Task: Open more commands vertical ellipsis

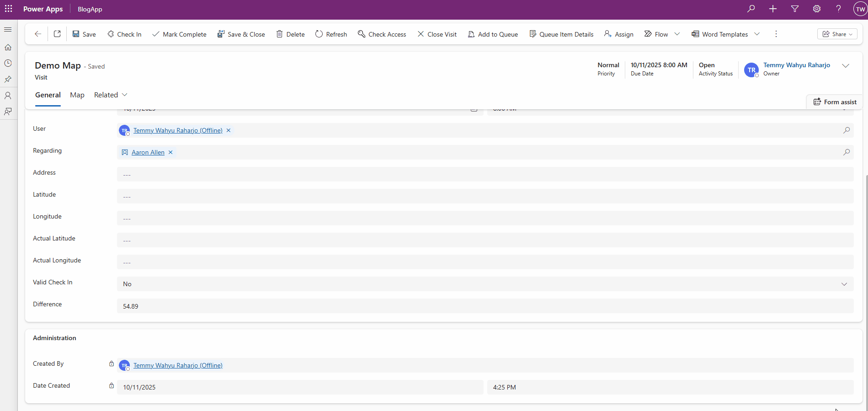Action: 776,34
